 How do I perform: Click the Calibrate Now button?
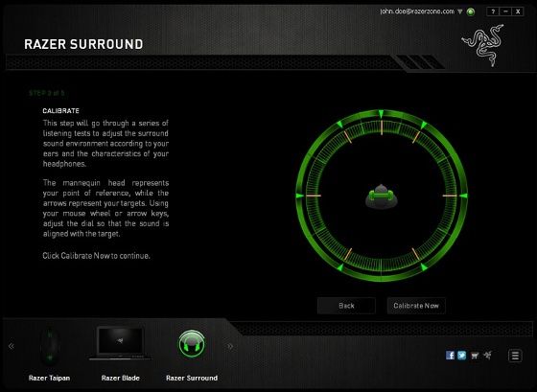(416, 306)
